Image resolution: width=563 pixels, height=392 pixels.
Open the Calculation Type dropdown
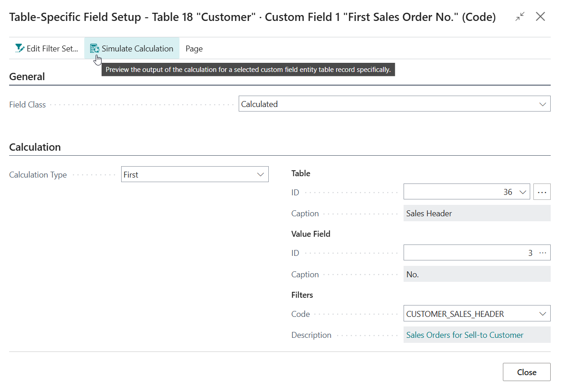coord(261,175)
